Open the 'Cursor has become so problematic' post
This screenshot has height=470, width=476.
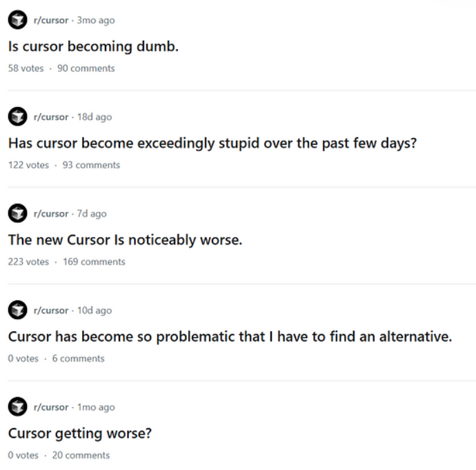tap(230, 337)
